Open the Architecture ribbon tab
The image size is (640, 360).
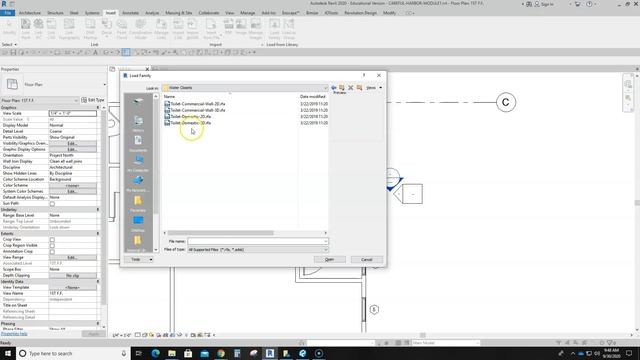[30, 13]
